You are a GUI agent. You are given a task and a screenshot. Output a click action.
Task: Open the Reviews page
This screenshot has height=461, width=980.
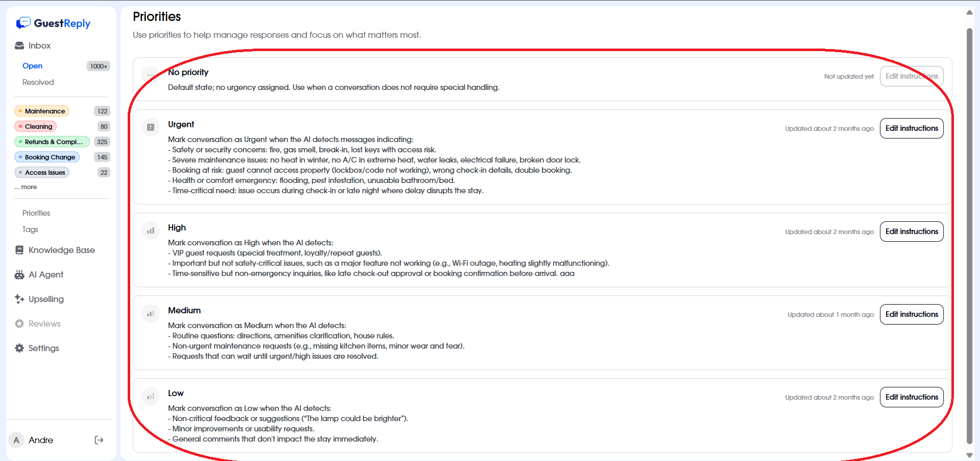point(44,324)
